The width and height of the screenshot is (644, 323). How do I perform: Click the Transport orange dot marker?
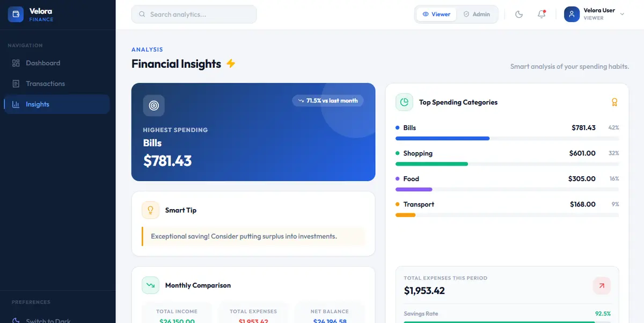398,204
